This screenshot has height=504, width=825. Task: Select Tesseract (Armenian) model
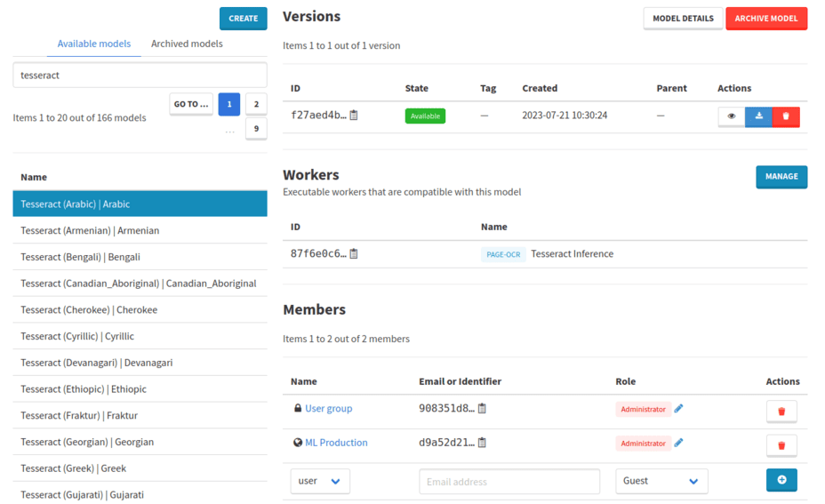(x=140, y=230)
